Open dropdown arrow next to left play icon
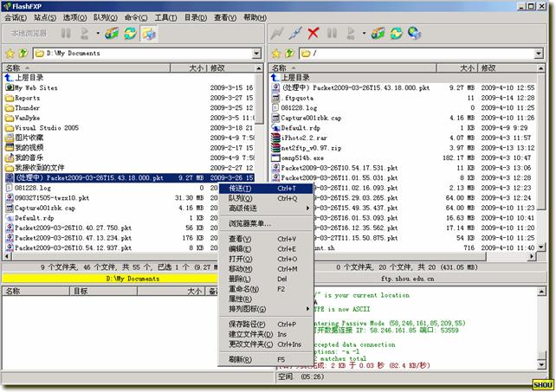Image resolution: width=556 pixels, height=392 pixels. click(98, 34)
